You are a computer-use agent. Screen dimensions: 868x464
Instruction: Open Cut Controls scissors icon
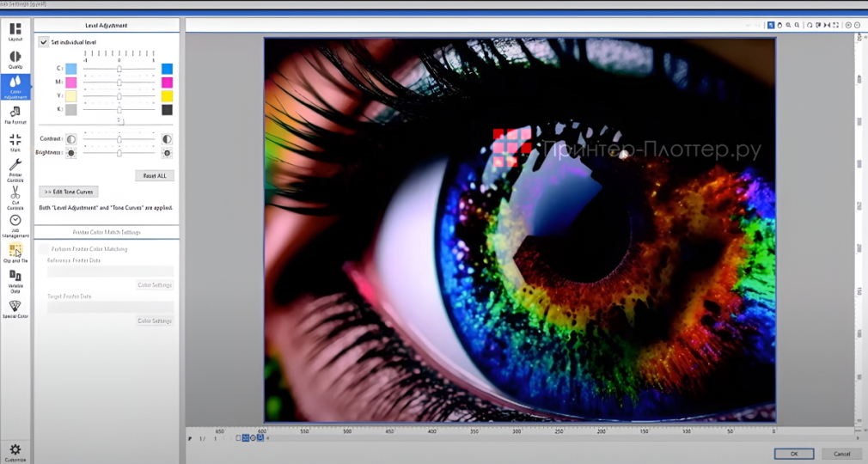(x=15, y=196)
